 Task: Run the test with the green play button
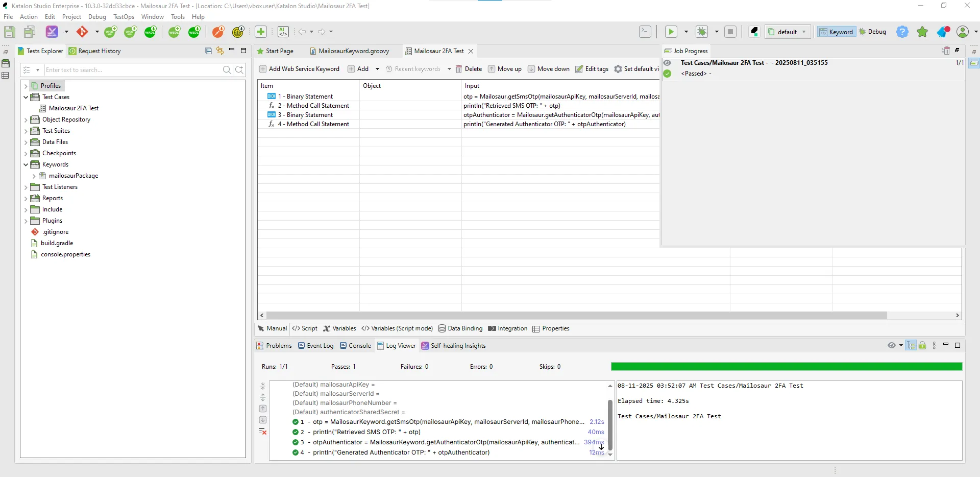(671, 32)
